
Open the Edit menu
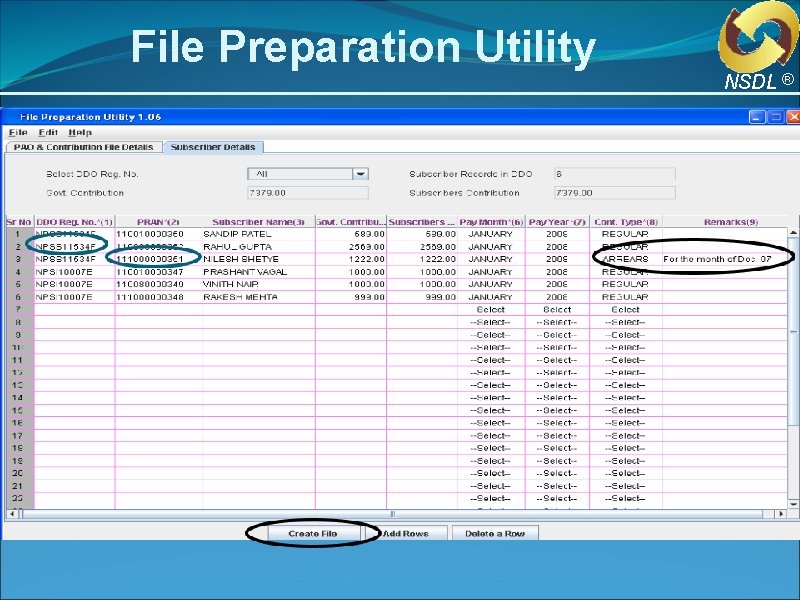click(x=48, y=133)
